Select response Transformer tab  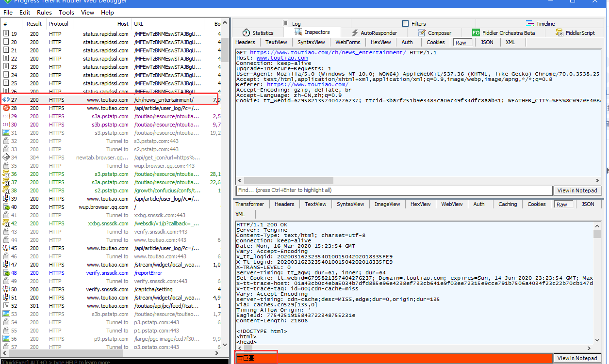[250, 204]
